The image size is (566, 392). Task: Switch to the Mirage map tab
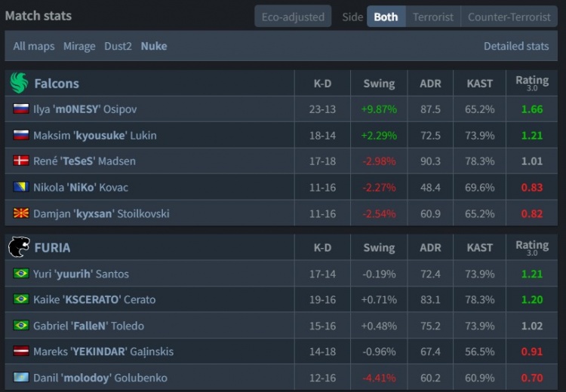pos(79,46)
